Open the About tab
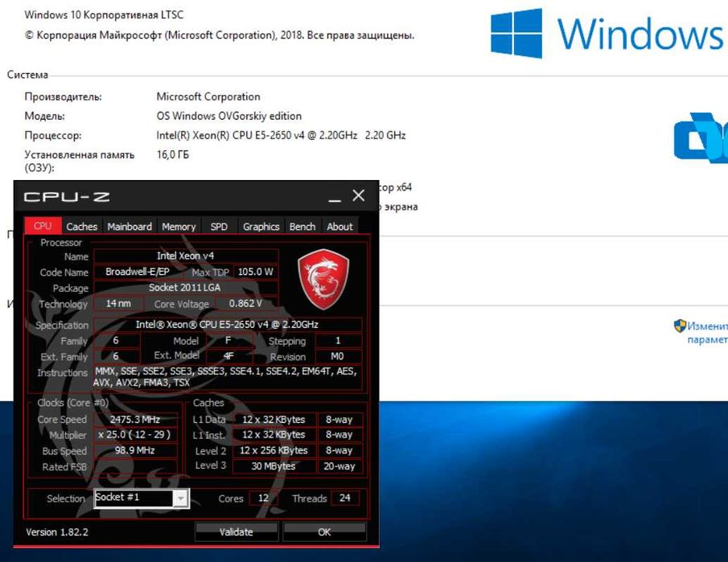 (x=339, y=227)
